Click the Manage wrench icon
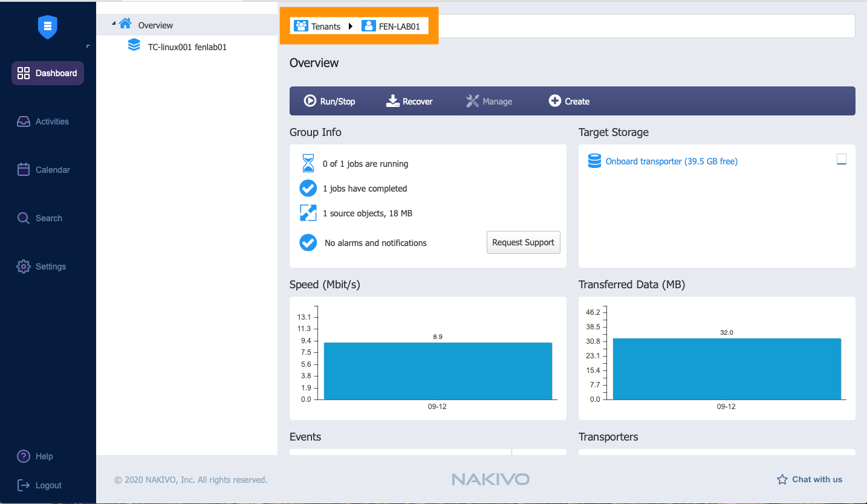The height and width of the screenshot is (504, 867). 472,101
